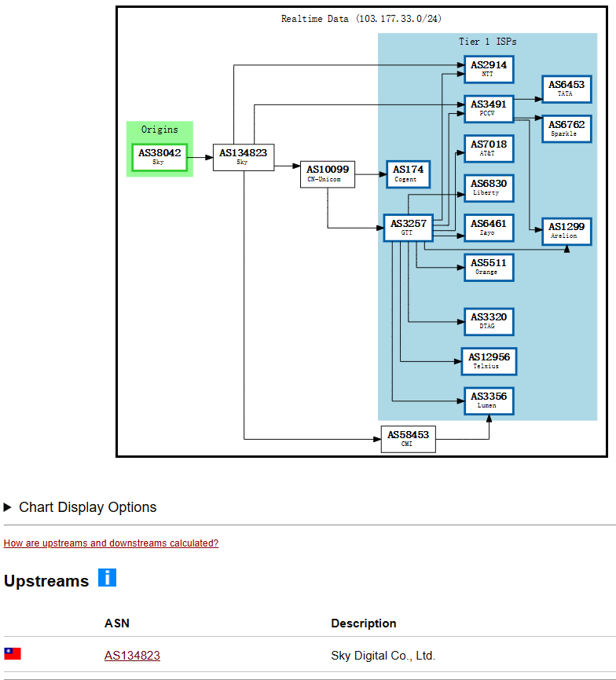The image size is (616, 680).
Task: Click the Taiwan flag icon in AS134823 row
Action: (x=13, y=653)
